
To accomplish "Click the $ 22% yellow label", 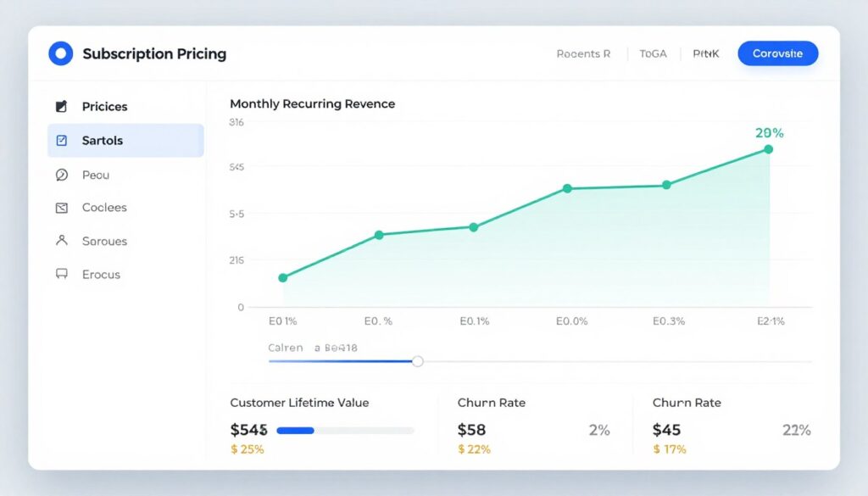I will pos(475,449).
